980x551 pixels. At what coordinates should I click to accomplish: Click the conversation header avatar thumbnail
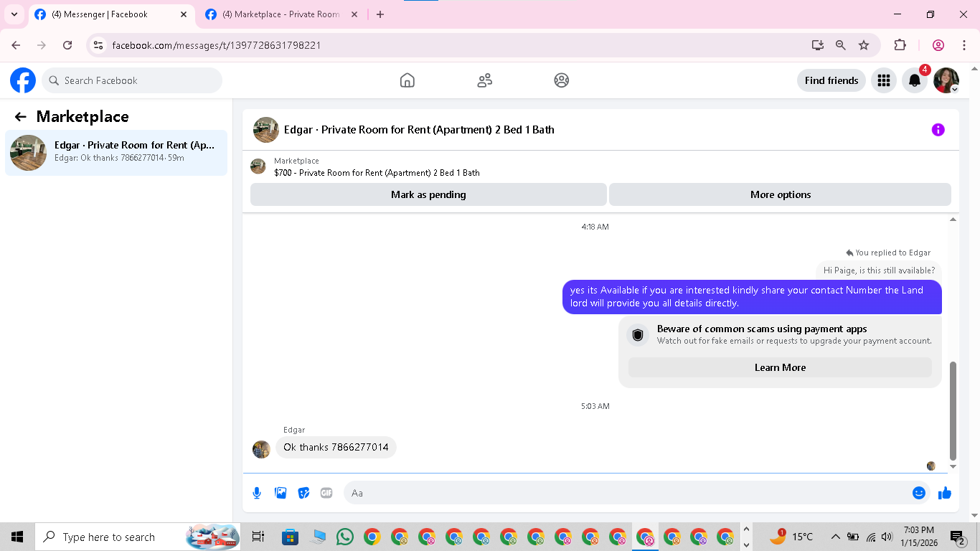pos(266,130)
